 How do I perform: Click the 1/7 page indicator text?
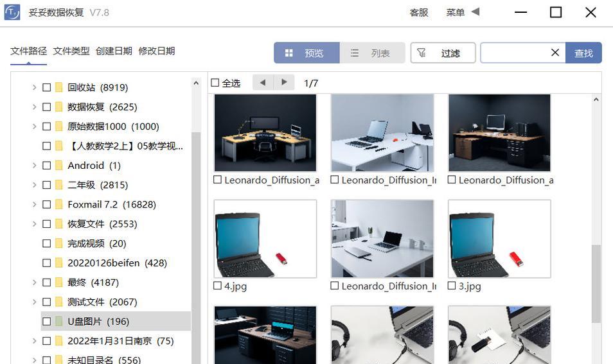point(311,83)
